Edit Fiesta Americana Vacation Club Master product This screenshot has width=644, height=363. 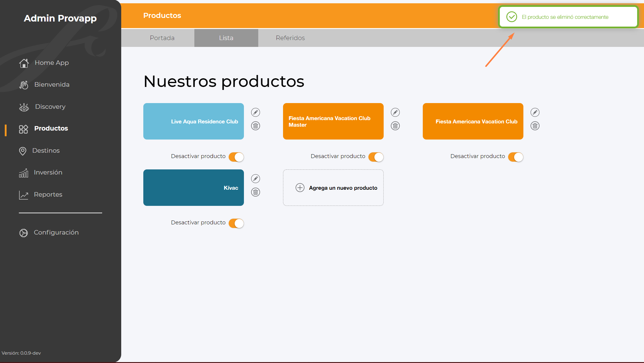click(x=395, y=112)
